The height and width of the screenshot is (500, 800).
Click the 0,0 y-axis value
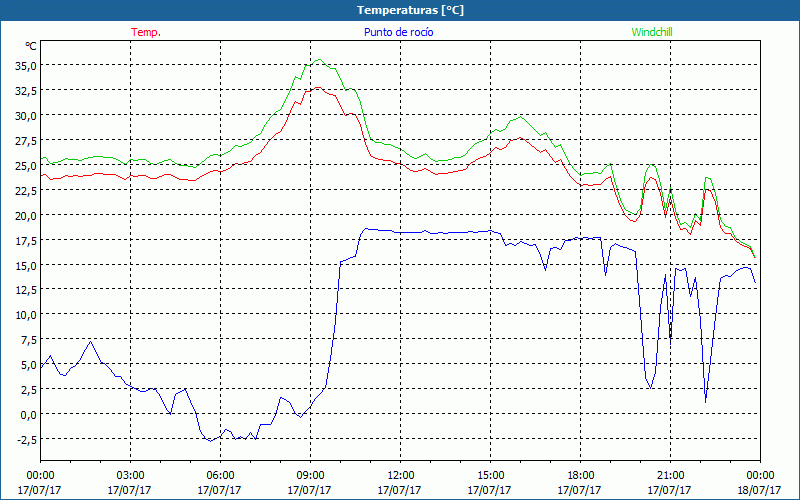point(28,415)
